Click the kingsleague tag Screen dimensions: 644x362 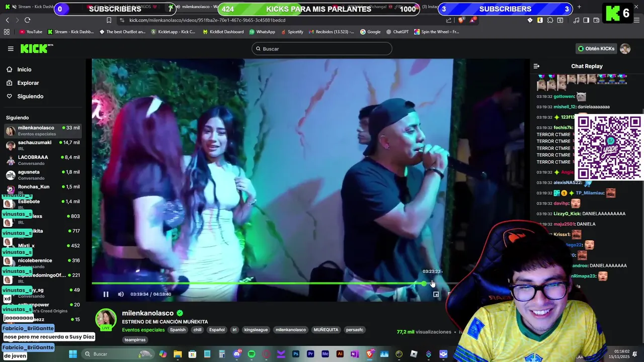pos(256,330)
